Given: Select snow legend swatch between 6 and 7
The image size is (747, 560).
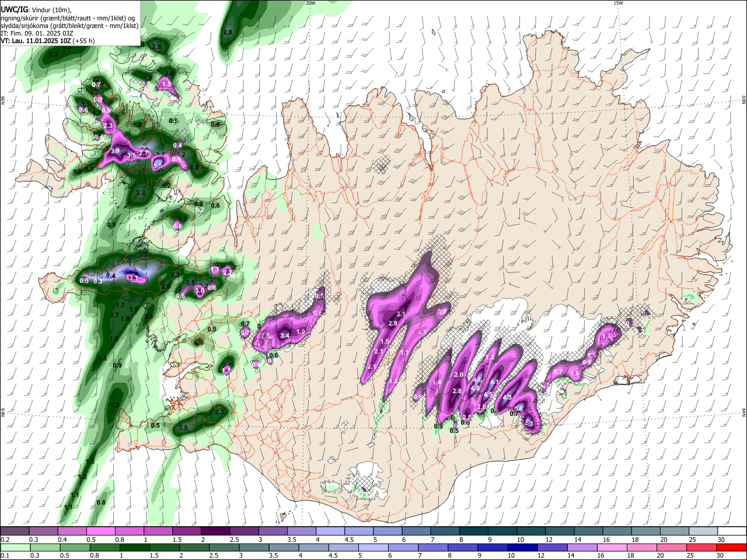Looking at the screenshot, I should coord(417,531).
